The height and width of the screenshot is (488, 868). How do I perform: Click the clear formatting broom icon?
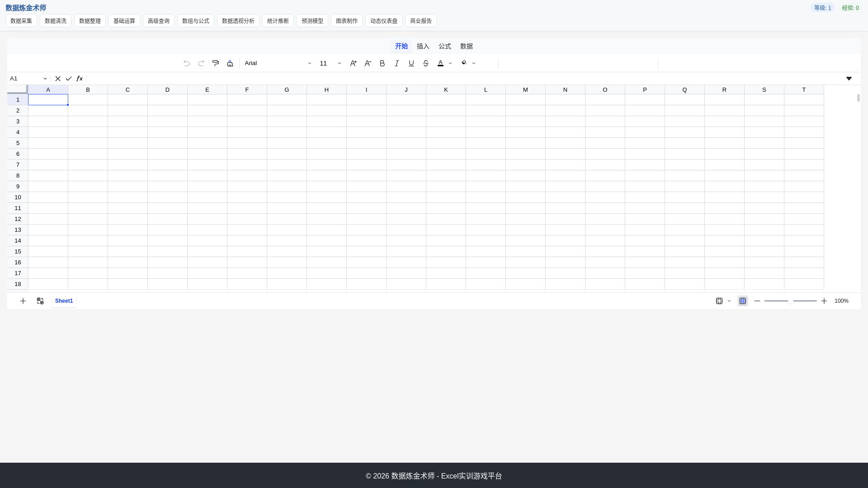[x=230, y=63]
